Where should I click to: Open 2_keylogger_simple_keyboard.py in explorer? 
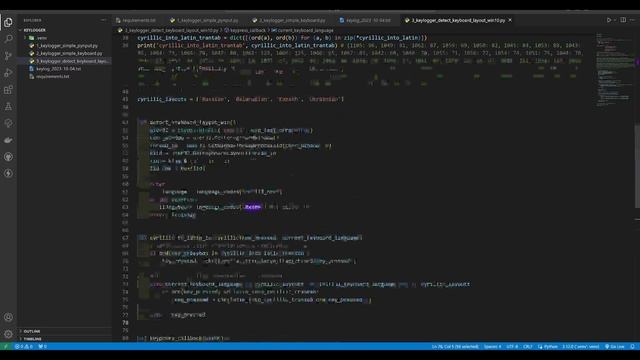click(x=64, y=53)
